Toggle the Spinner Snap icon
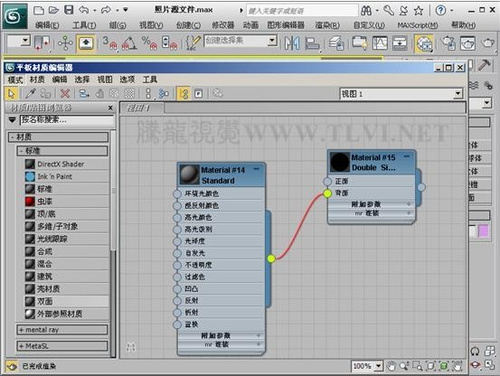This screenshot has height=376, width=500. pyautogui.click(x=169, y=43)
